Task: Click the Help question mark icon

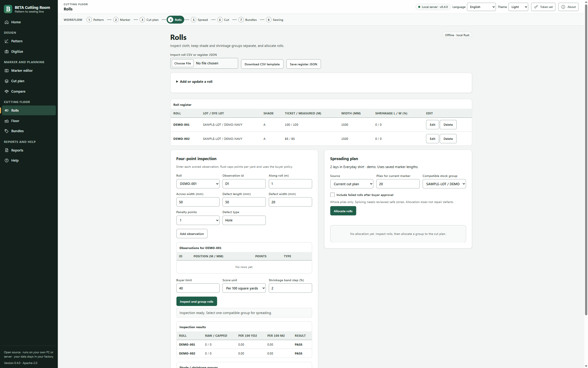Action: click(x=6, y=160)
